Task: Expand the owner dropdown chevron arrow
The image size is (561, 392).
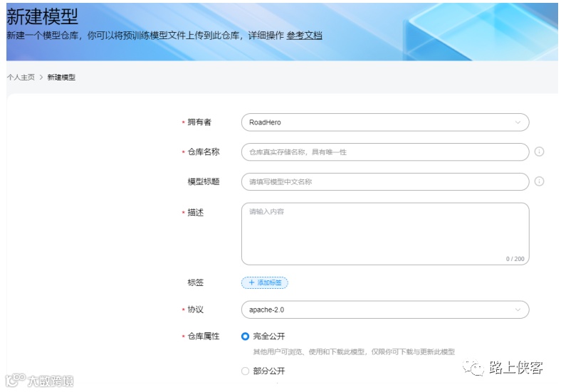Action: coord(518,122)
